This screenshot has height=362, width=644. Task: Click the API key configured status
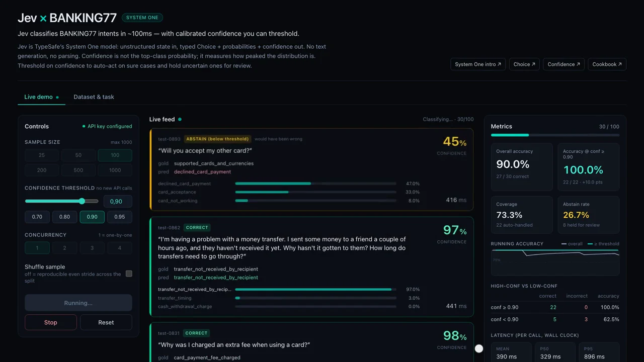pos(107,127)
